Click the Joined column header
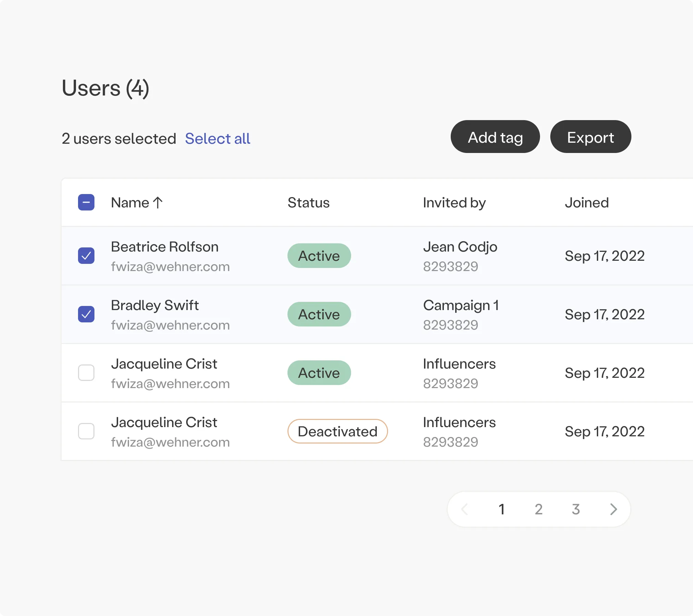Viewport: 693px width, 616px height. (587, 203)
